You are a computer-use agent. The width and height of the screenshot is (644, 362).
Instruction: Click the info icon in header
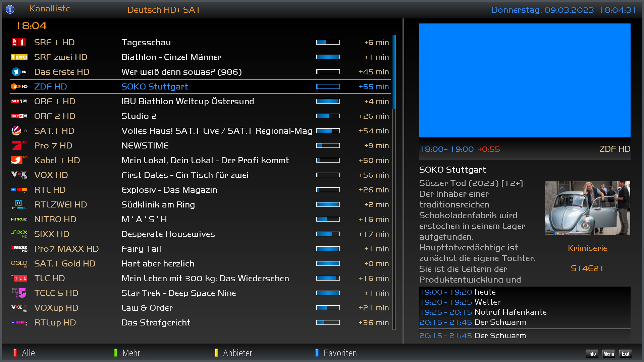pos(10,9)
